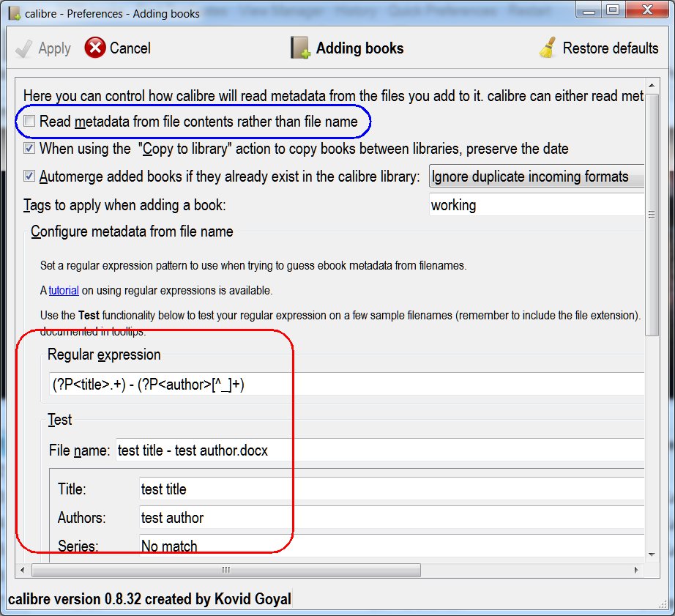This screenshot has width=675, height=616.
Task: Click the vertical scrollbar up arrow
Action: (652, 85)
